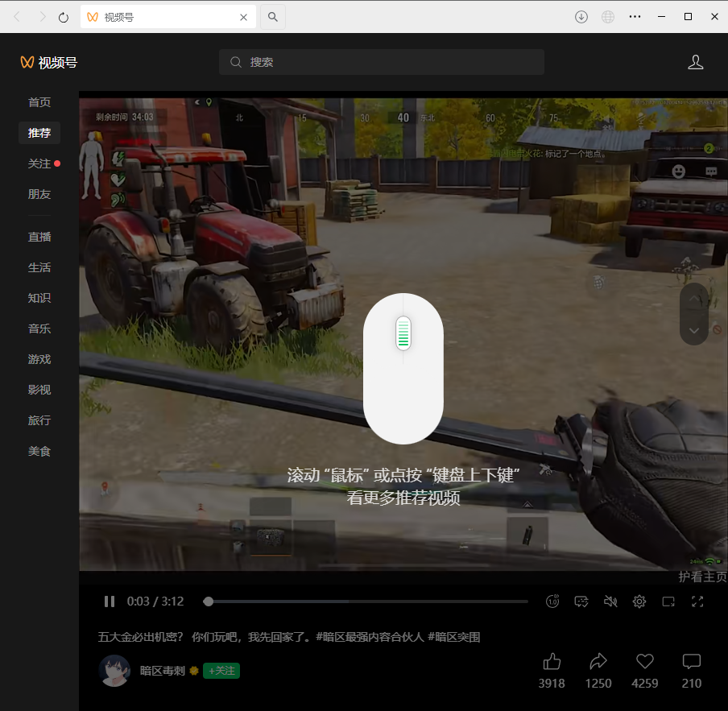Pause the video playback

tap(110, 601)
